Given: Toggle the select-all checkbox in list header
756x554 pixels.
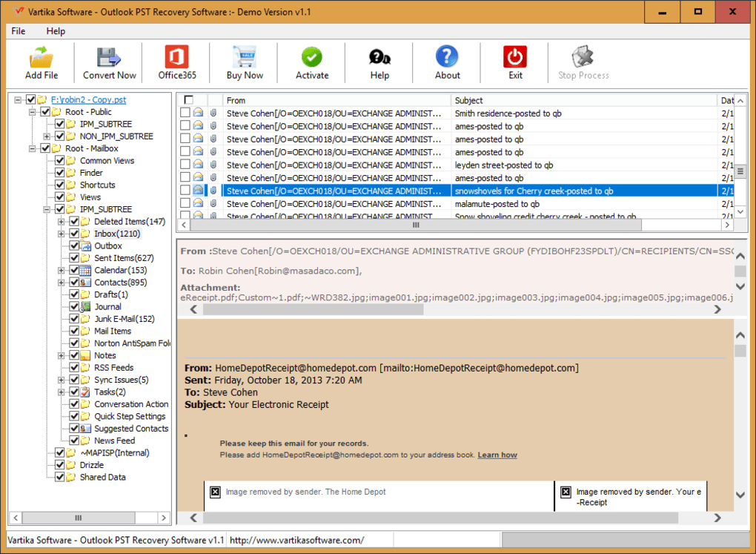Looking at the screenshot, I should pos(188,100).
